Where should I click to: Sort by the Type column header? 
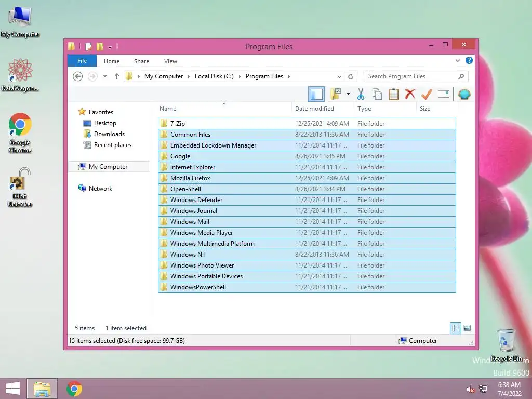tap(385, 109)
